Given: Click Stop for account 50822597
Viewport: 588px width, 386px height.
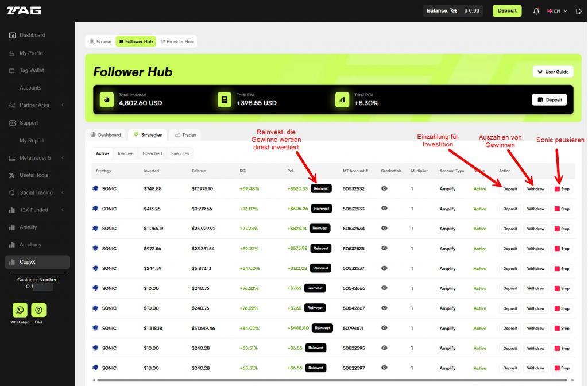Looking at the screenshot, I should 562,368.
